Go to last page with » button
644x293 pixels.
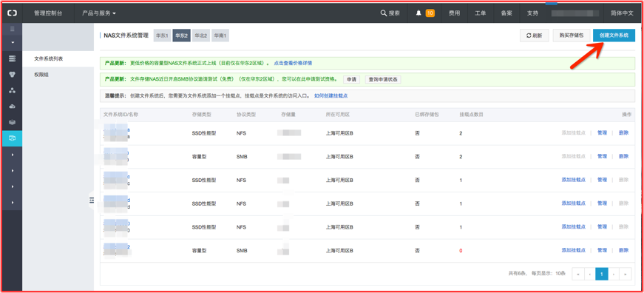point(626,274)
